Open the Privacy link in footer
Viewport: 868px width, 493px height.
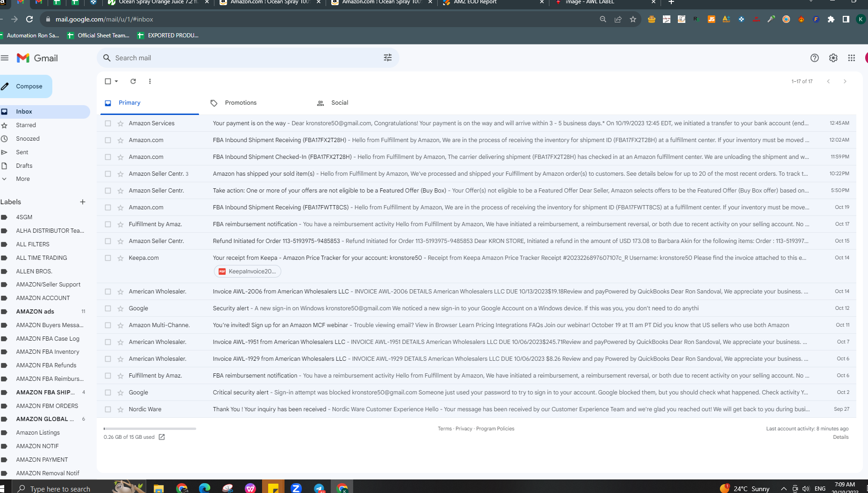(x=464, y=429)
